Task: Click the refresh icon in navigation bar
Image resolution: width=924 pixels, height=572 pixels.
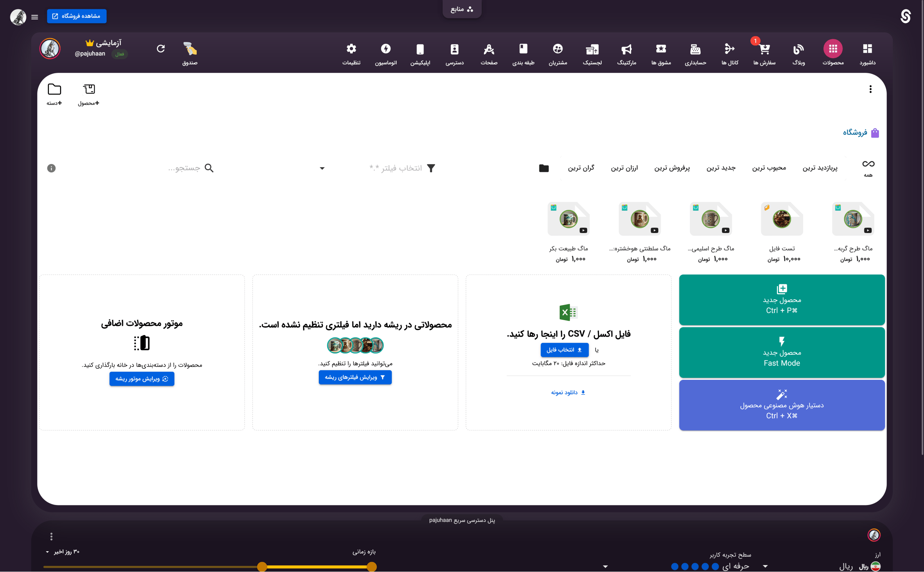Action: [x=161, y=49]
